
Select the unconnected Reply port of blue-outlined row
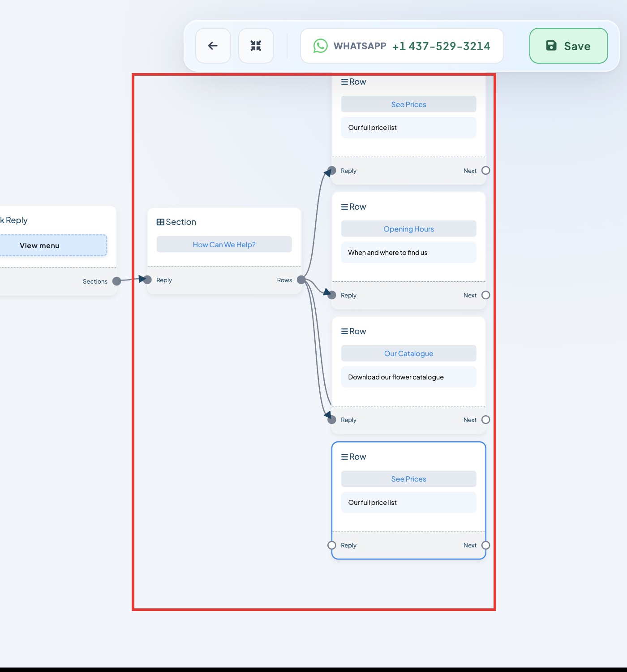(332, 545)
